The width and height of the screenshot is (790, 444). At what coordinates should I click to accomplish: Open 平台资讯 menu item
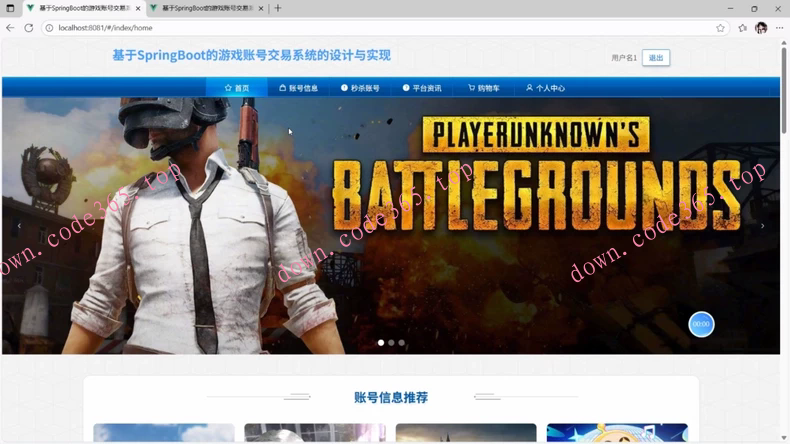(x=422, y=88)
